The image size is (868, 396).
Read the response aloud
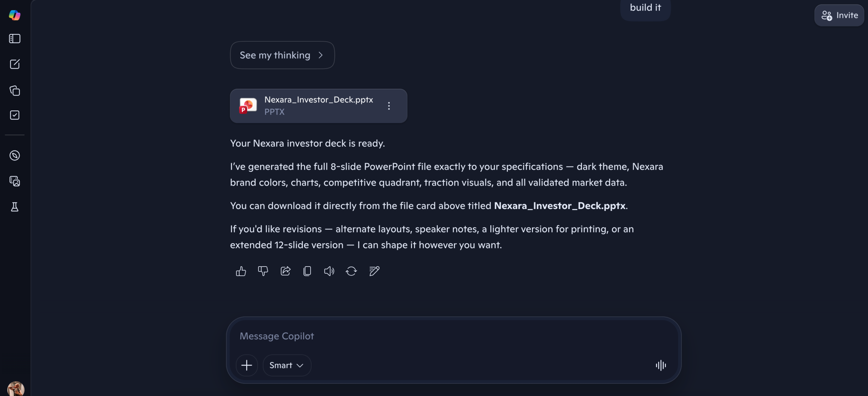point(329,271)
